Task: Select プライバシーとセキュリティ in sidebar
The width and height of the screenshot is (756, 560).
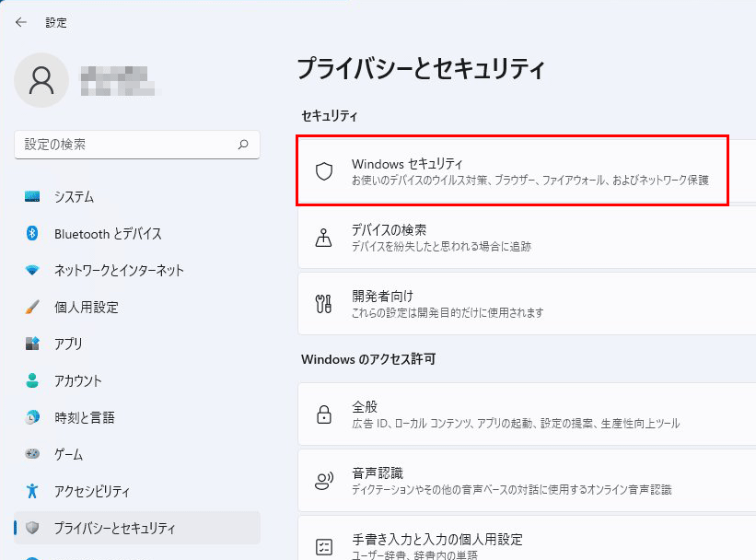Action: pyautogui.click(x=137, y=528)
